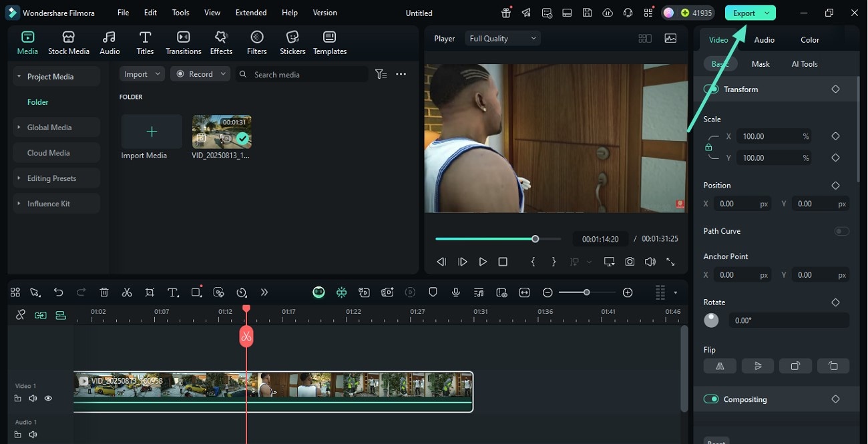The height and width of the screenshot is (444, 868).
Task: Click the timeline zoom slider
Action: 586,292
